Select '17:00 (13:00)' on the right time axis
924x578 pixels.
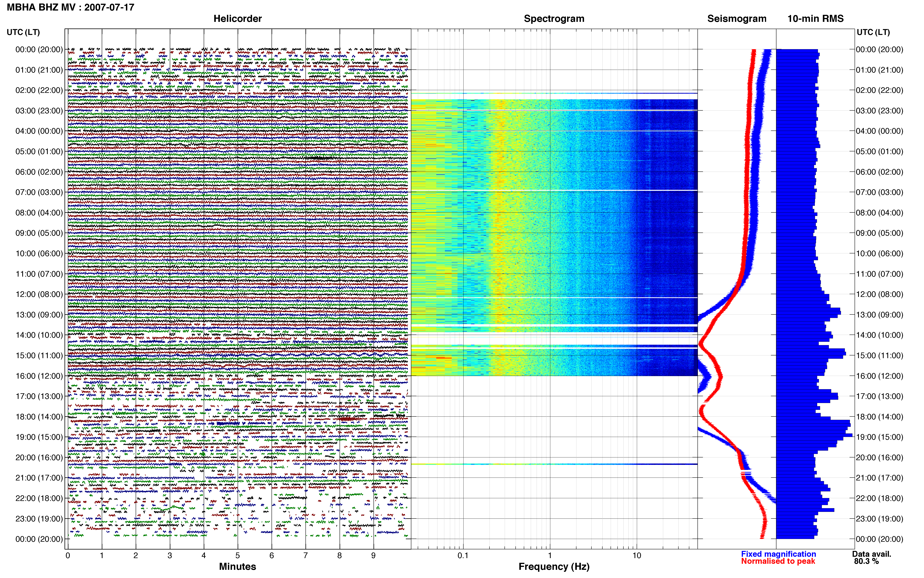coord(879,396)
